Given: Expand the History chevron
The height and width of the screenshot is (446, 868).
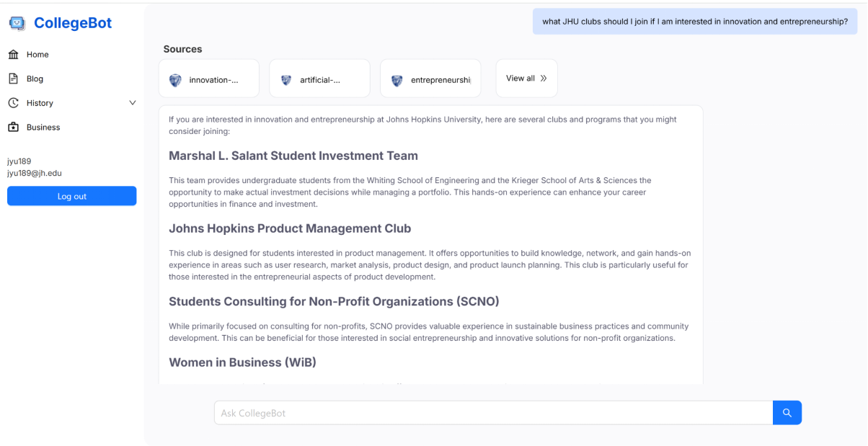Looking at the screenshot, I should tap(132, 103).
